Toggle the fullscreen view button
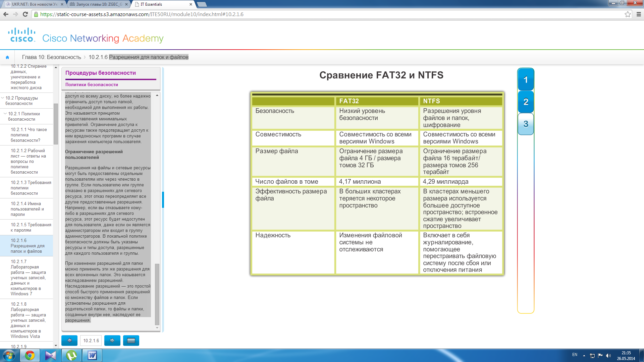This screenshot has width=644, height=362. pos(131,341)
